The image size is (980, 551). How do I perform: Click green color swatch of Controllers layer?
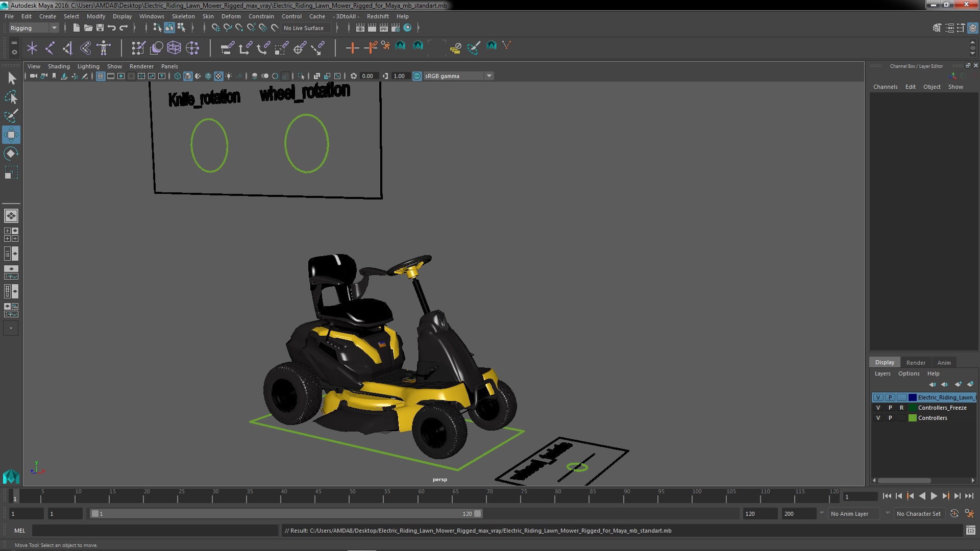913,418
